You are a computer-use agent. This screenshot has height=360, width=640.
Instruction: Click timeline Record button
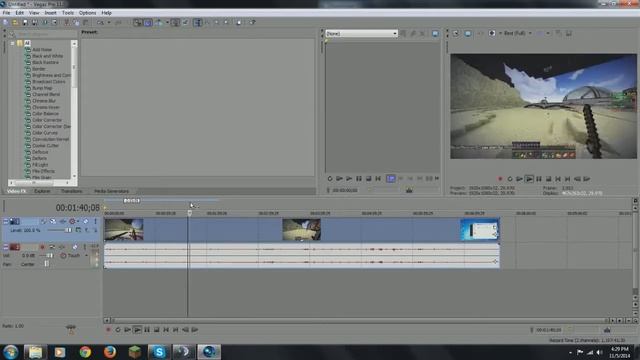point(108,330)
